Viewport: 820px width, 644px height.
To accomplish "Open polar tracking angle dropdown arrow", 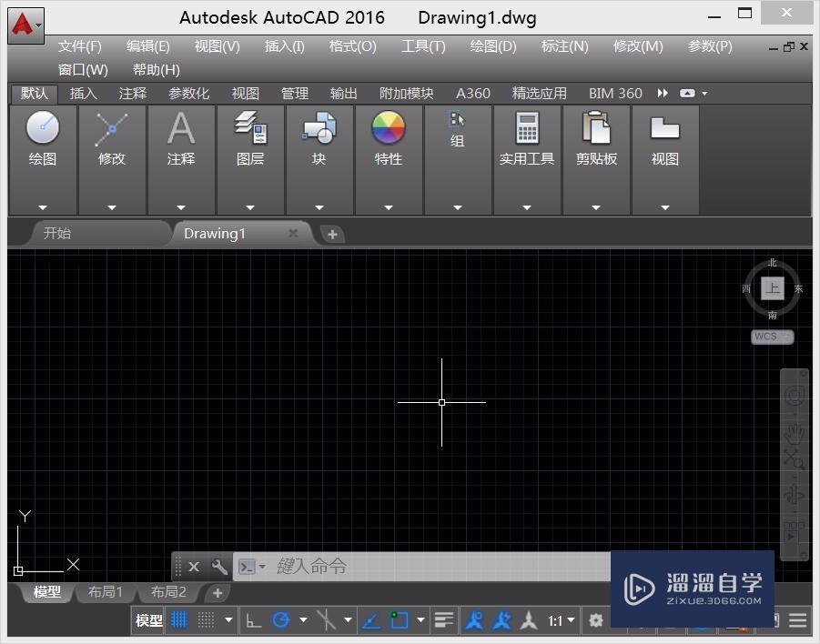I will coord(303,620).
